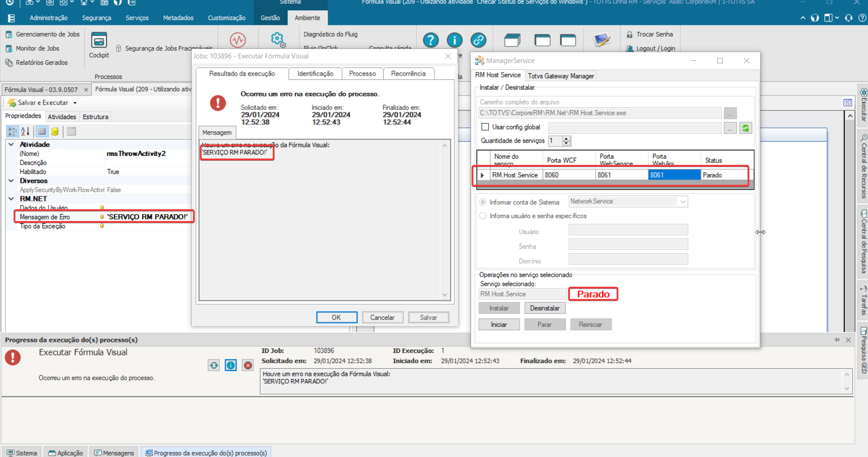Image resolution: width=868 pixels, height=457 pixels.
Task: Switch to Recorrência tab in Jobs dialog
Action: tap(408, 73)
